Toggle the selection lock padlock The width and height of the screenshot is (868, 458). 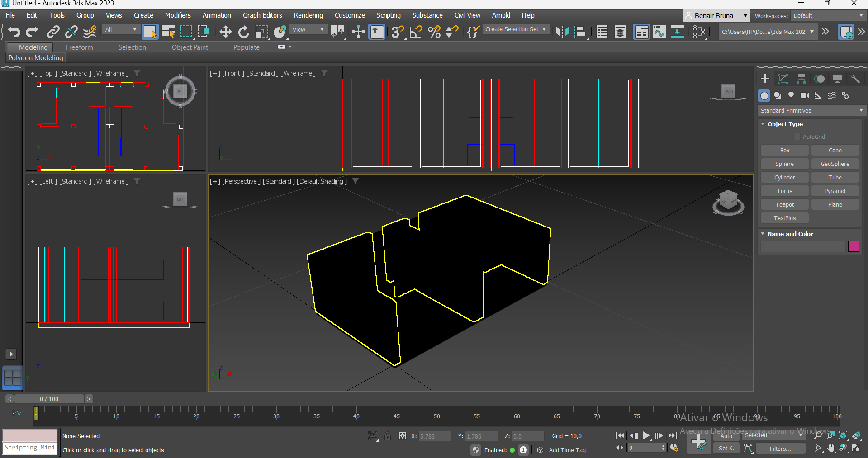pos(388,436)
